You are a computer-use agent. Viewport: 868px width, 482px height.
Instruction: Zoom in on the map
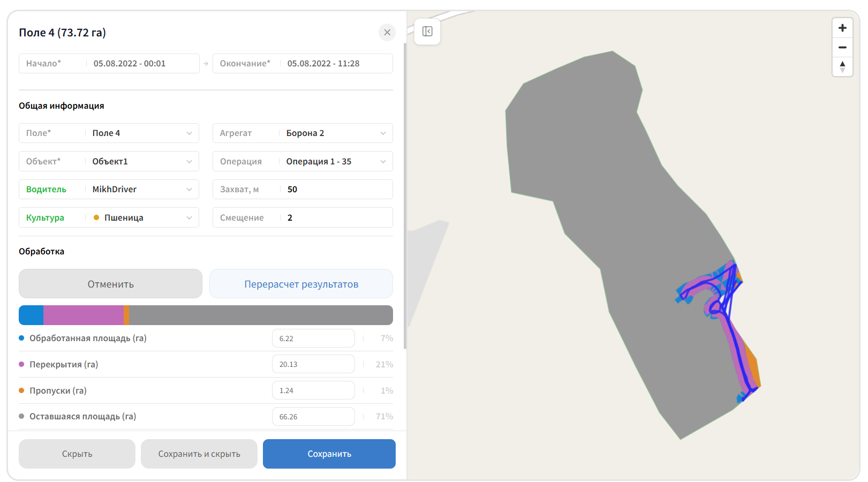point(842,28)
